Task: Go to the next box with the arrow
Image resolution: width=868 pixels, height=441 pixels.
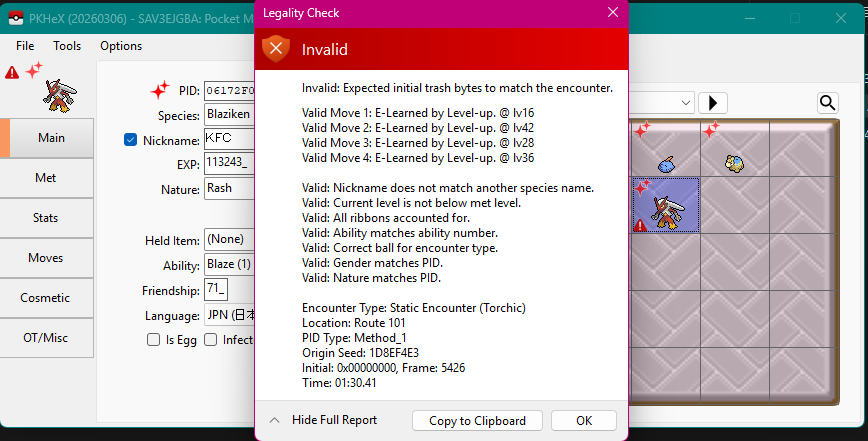Action: [712, 103]
